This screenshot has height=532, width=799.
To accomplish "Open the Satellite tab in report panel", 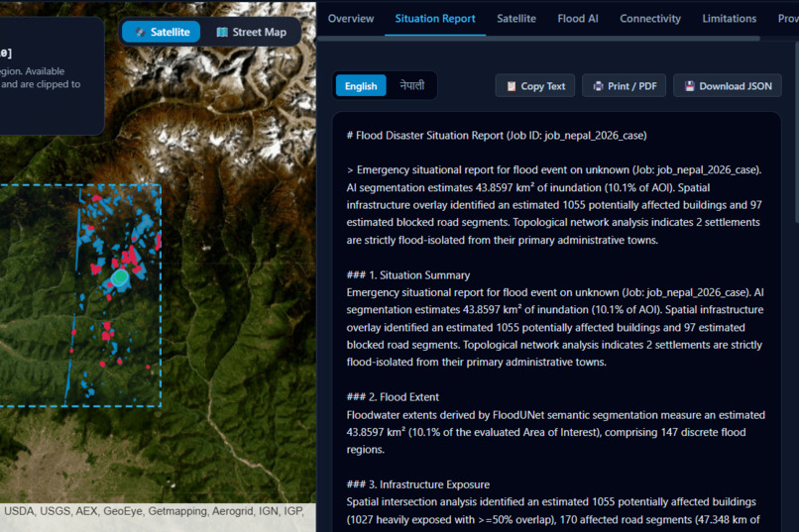I will point(516,19).
